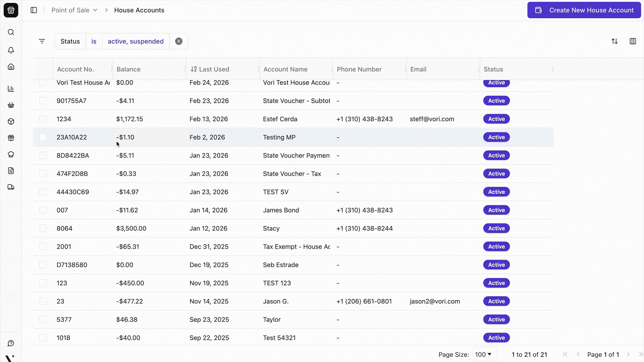The height and width of the screenshot is (362, 644).
Task: Click Create New House Account button
Action: click(x=584, y=10)
